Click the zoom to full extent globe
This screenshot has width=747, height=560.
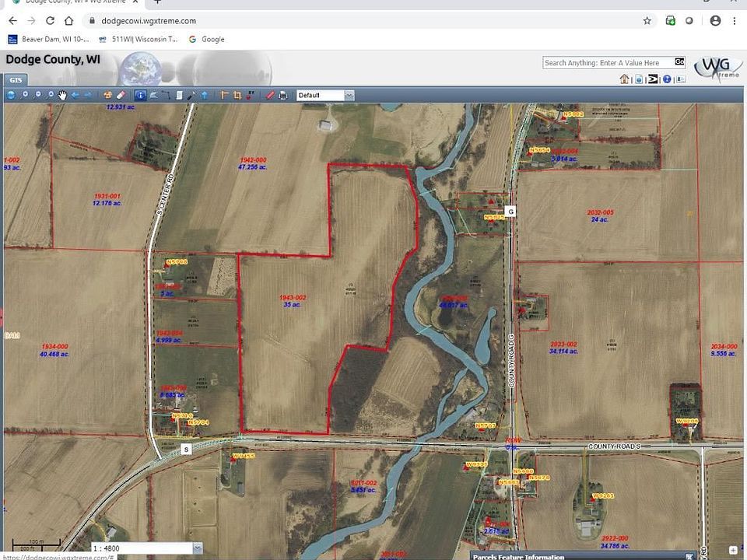(11, 95)
